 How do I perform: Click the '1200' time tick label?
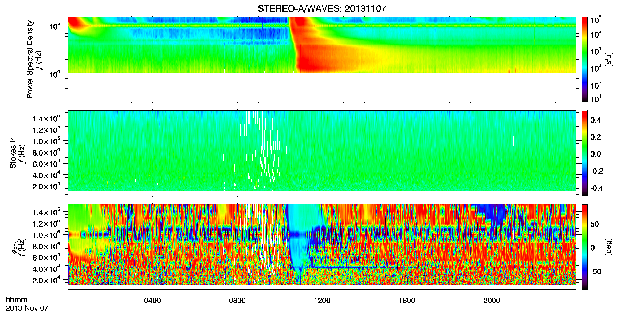322,301
